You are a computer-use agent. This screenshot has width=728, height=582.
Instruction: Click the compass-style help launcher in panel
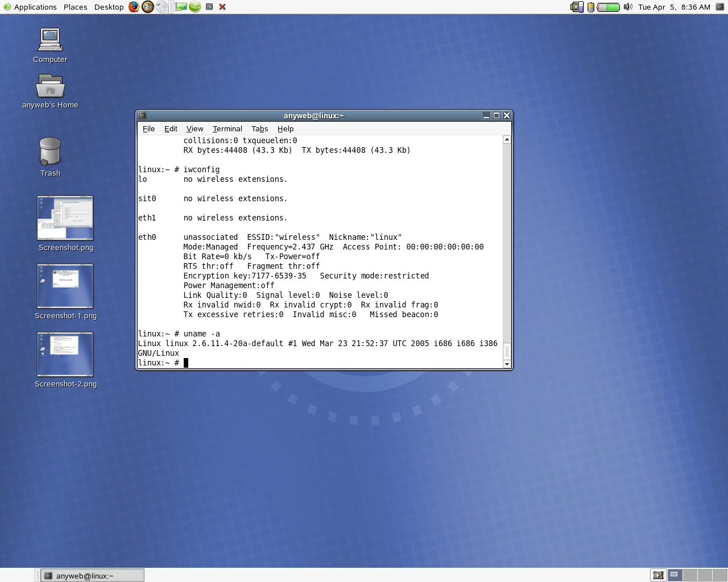pyautogui.click(x=148, y=7)
